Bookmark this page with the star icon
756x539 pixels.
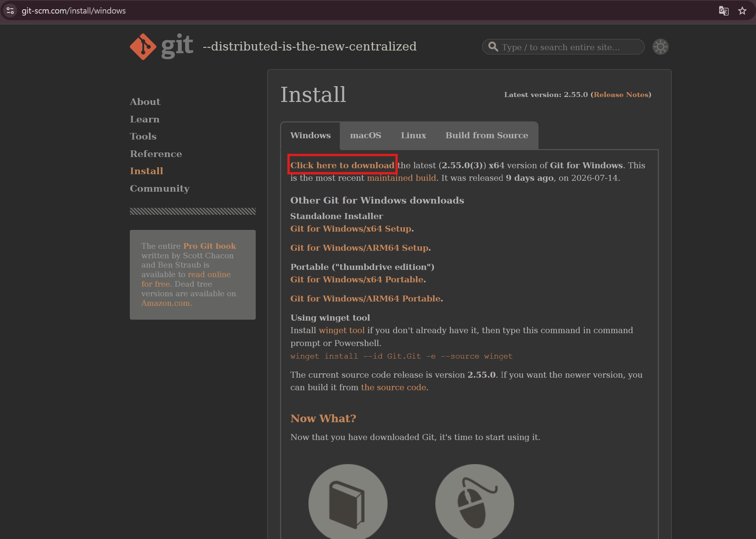[742, 11]
